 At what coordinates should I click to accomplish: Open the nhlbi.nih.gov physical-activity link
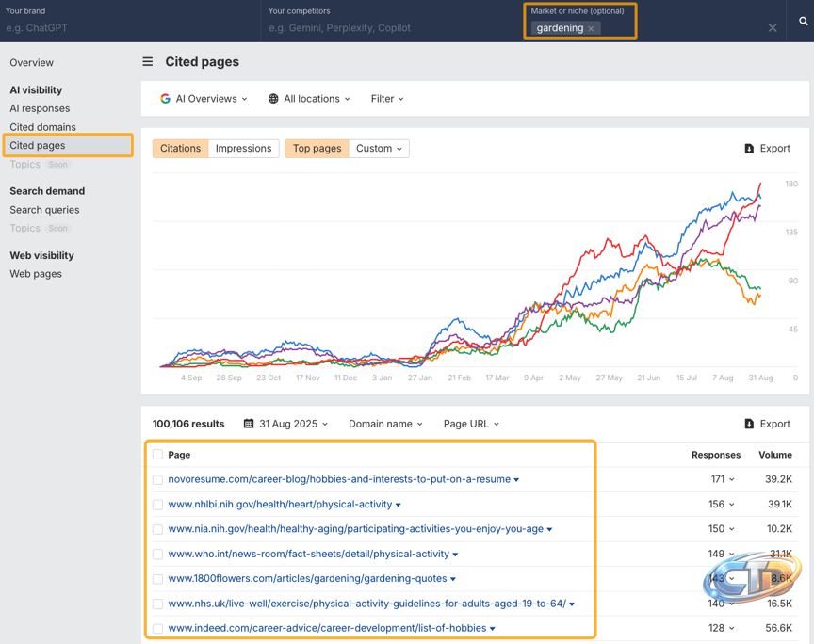pyautogui.click(x=280, y=504)
